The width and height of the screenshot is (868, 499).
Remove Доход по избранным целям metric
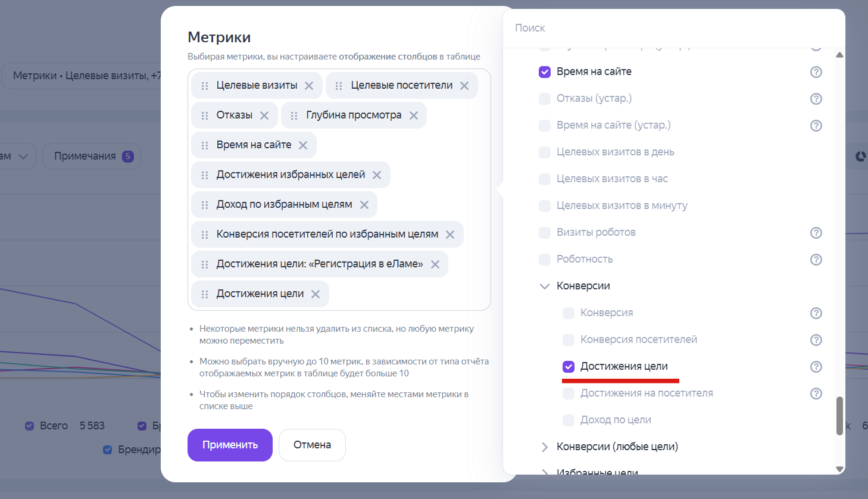[364, 204]
